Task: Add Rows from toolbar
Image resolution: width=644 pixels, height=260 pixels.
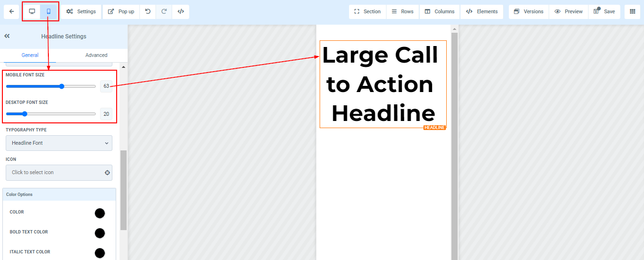Action: [403, 11]
